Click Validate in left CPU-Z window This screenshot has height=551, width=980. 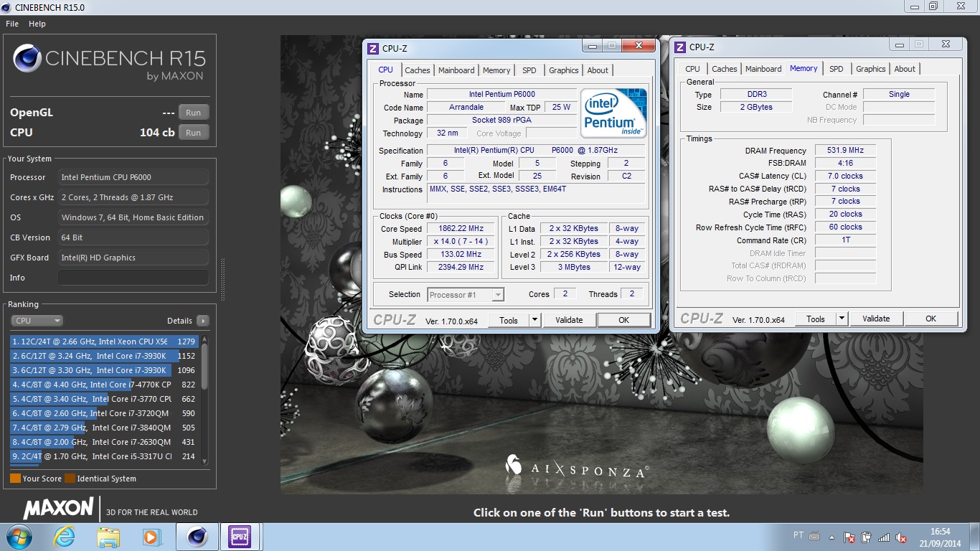pyautogui.click(x=569, y=321)
